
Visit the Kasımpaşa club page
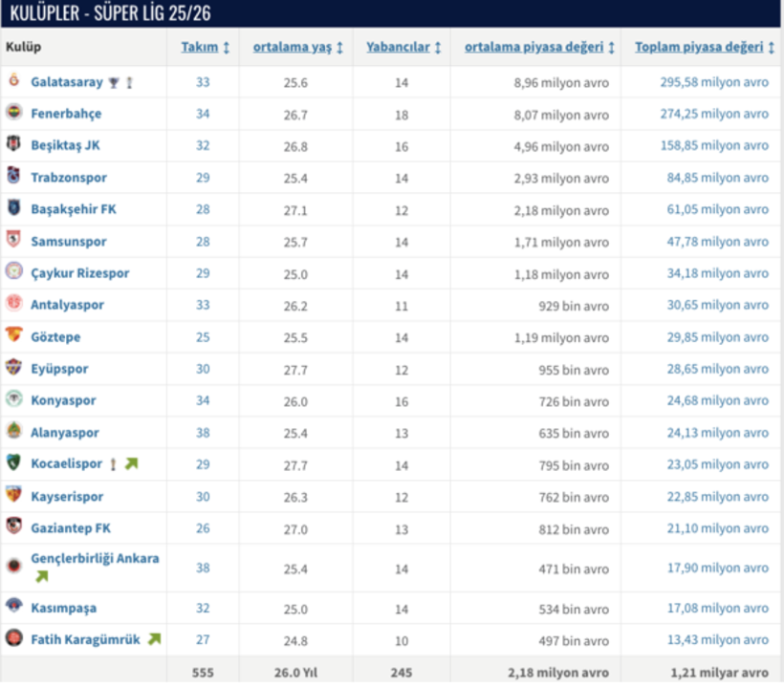coord(64,608)
